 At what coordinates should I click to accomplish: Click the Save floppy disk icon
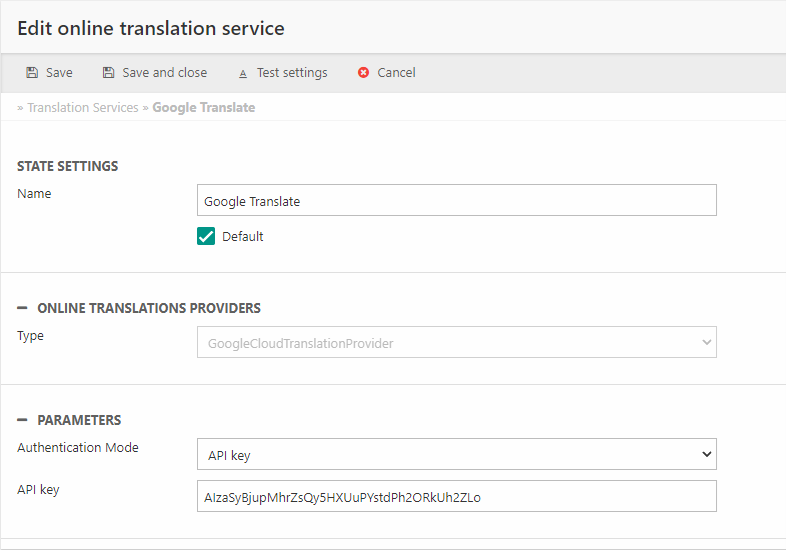coord(32,73)
